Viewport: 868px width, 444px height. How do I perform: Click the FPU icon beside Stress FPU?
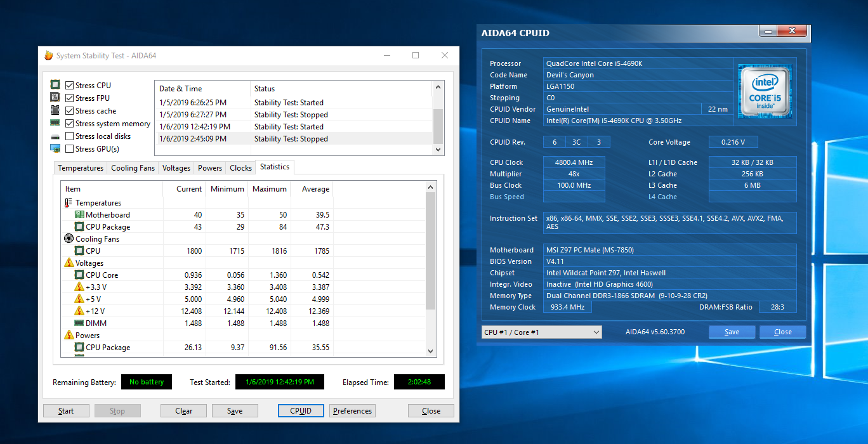point(55,98)
